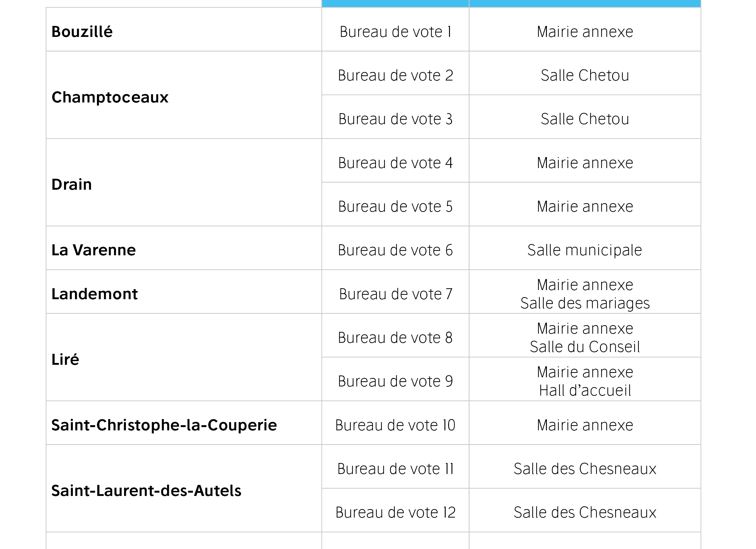
Task: Click Salle des Chesneaux for bureau 11
Action: coord(585,469)
